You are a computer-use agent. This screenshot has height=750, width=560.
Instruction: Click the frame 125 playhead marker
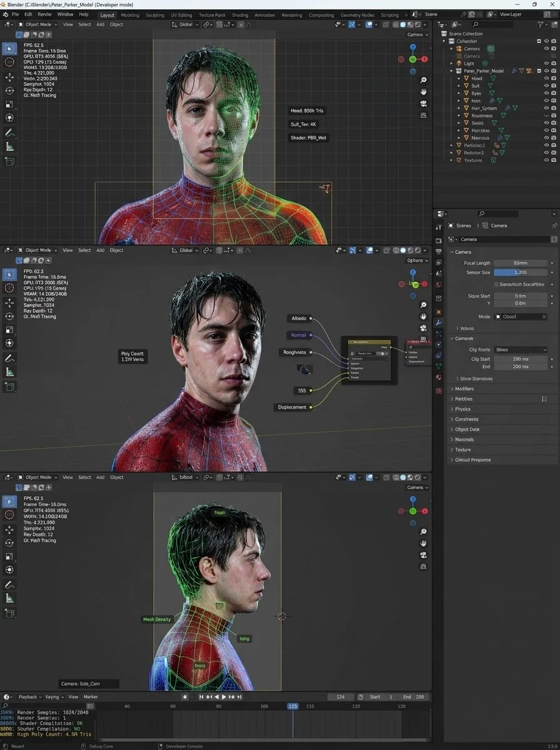point(292,706)
